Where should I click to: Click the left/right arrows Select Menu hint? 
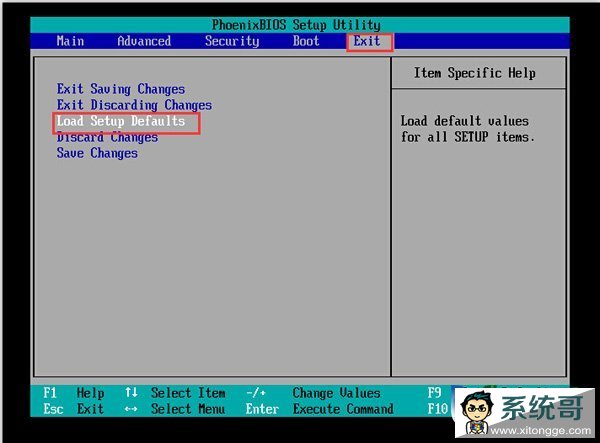175,409
